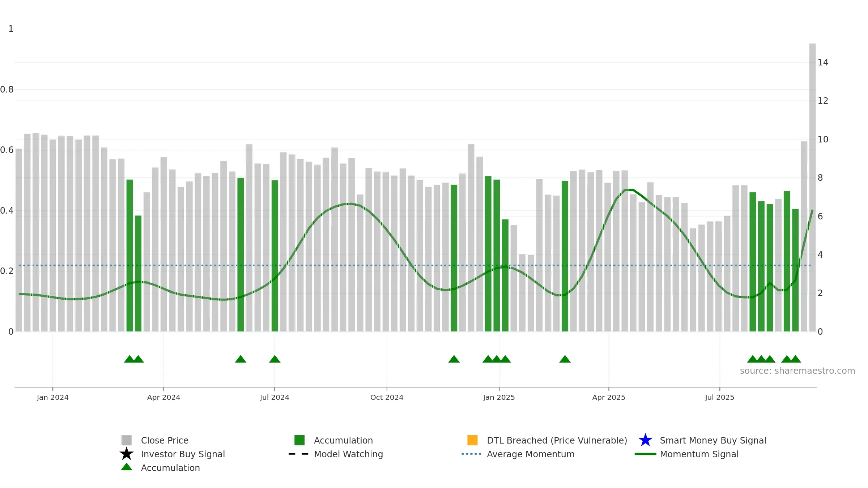The image size is (868, 488).
Task: Select the Jul 2024 axis label
Action: (x=275, y=397)
